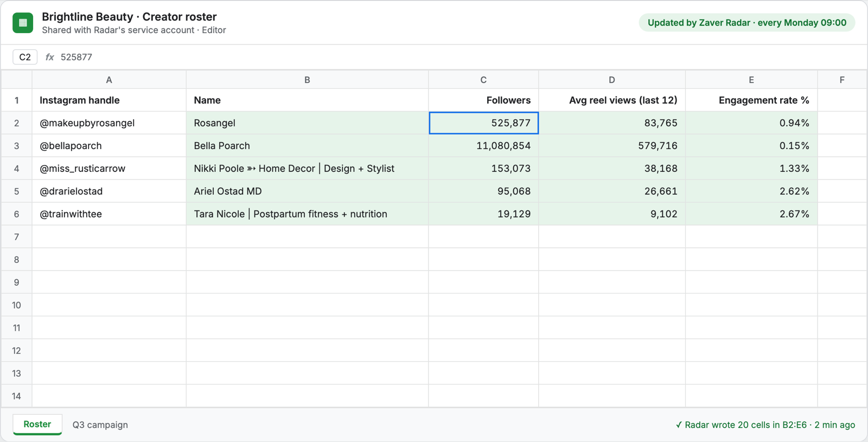Select row 10 header
868x442 pixels.
pos(17,305)
